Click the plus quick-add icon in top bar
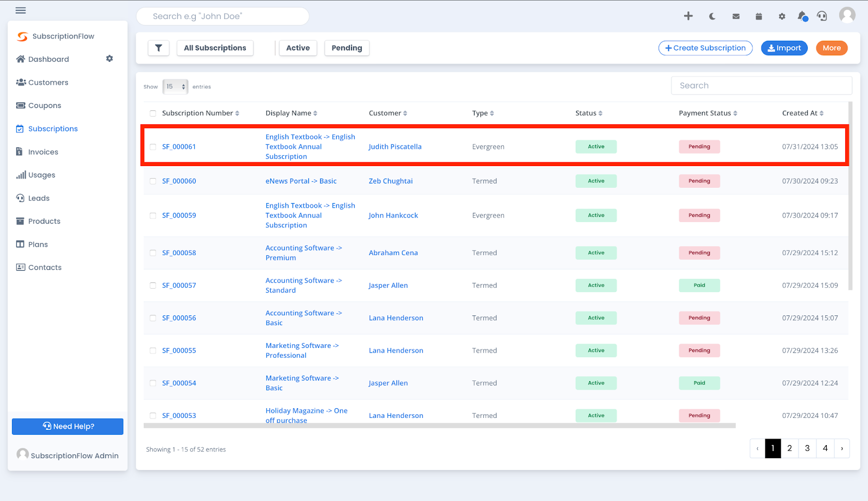The image size is (868, 501). pos(688,16)
